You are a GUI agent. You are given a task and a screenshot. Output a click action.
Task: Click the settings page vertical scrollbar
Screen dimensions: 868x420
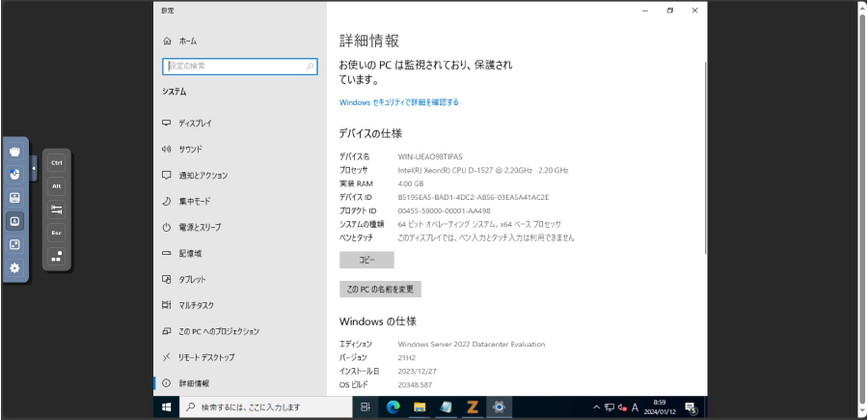(x=705, y=158)
